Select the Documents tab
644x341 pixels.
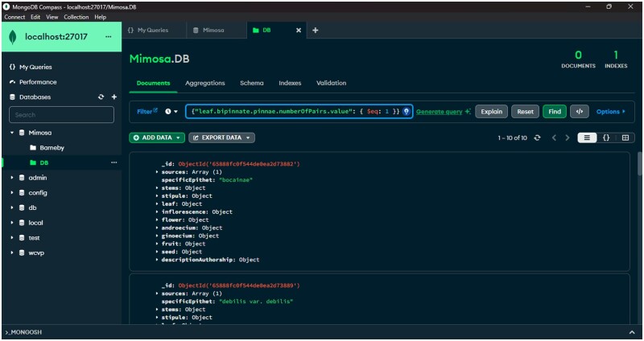point(153,83)
